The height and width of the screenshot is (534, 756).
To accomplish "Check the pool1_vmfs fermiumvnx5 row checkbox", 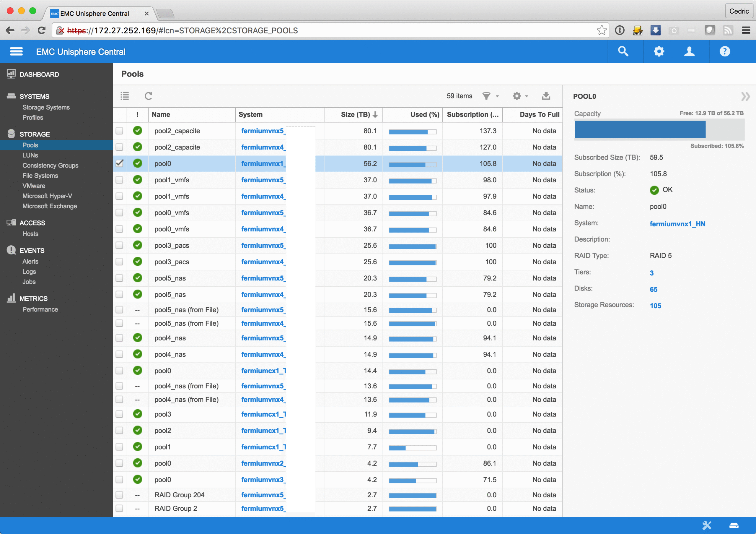I will [119, 180].
